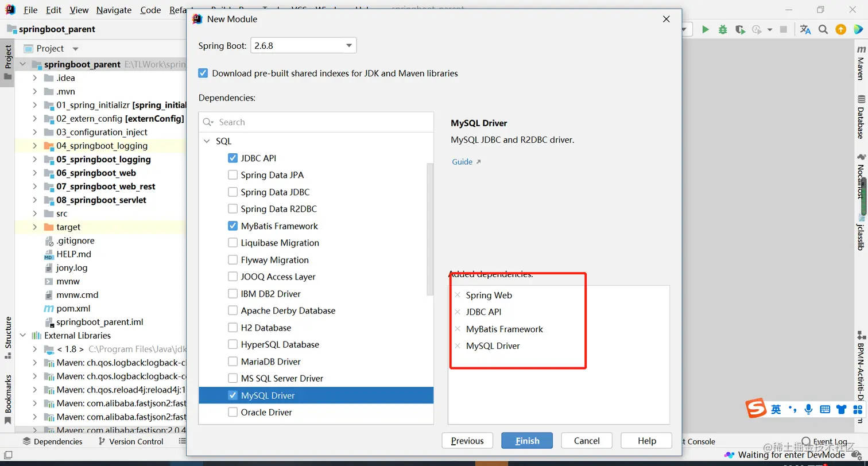Open the Event Log
The image size is (868, 466).
[x=824, y=441]
